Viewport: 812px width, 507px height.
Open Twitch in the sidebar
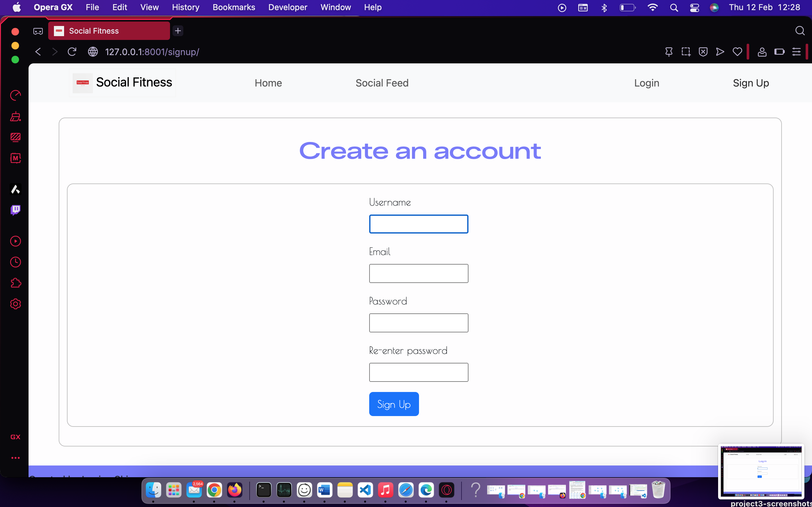[x=16, y=210]
